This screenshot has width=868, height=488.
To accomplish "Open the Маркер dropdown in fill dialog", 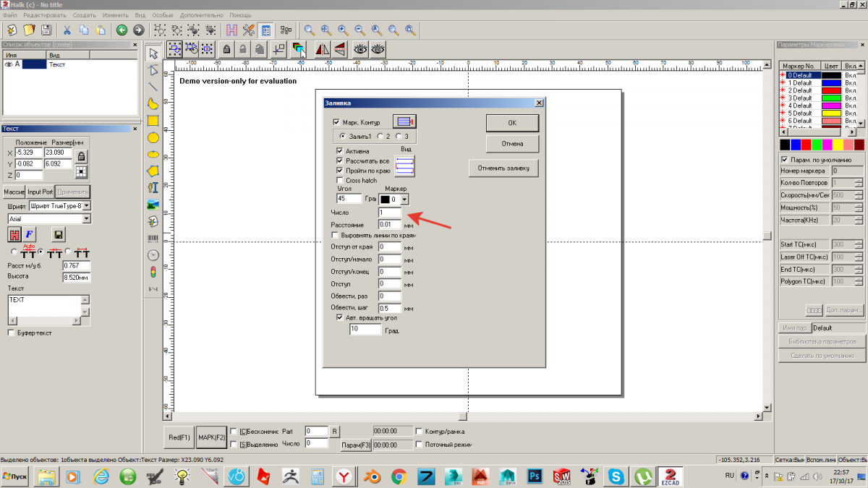I will click(x=404, y=199).
